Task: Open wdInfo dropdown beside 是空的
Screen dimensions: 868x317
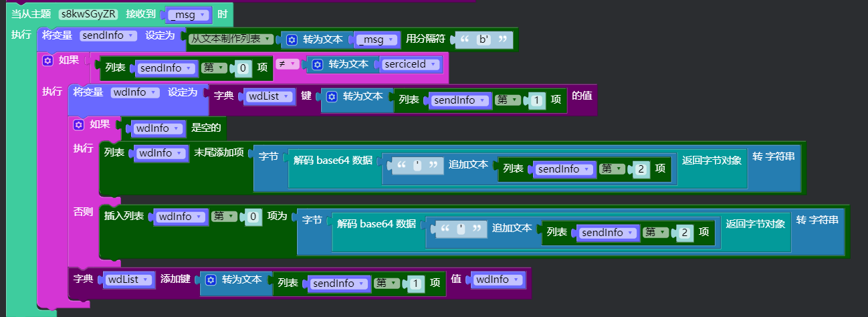Action: point(160,128)
